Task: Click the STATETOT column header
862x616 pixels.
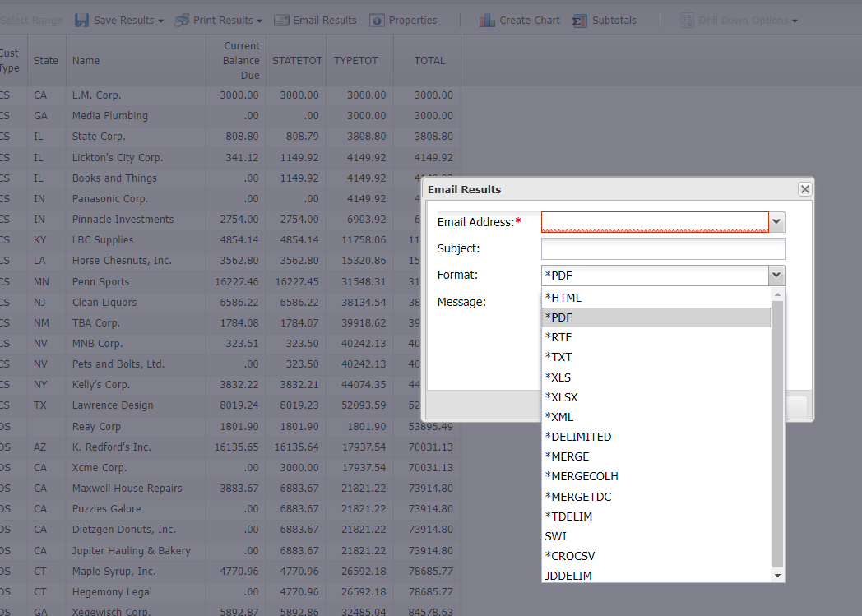Action: click(x=297, y=60)
